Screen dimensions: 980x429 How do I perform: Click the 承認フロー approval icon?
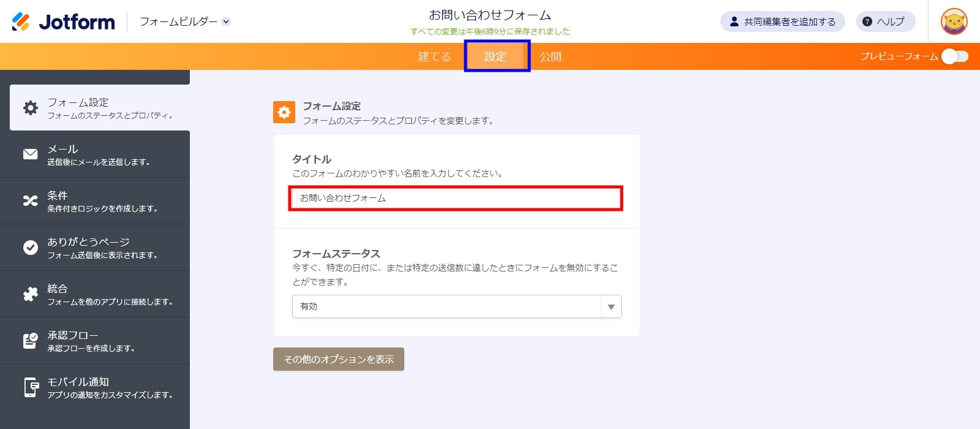tap(30, 341)
